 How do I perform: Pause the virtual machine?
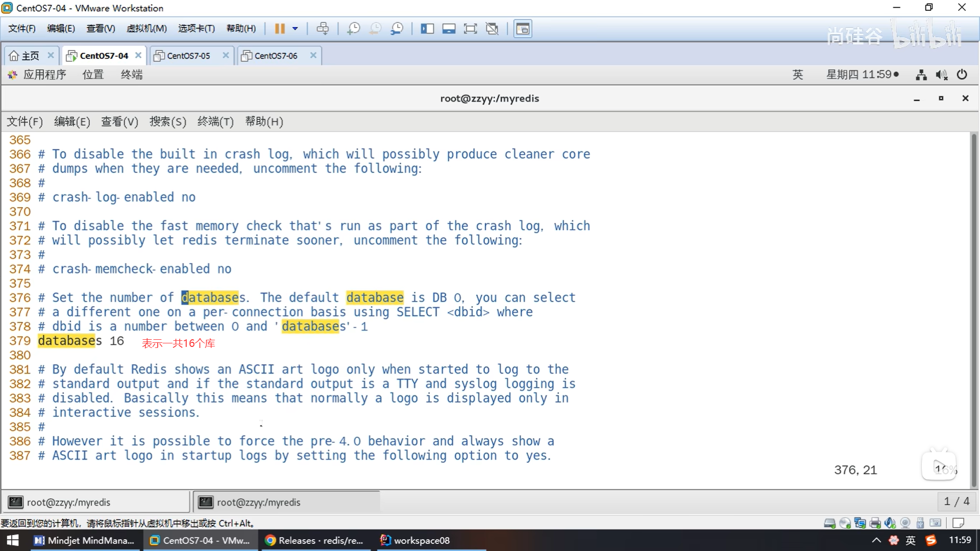(x=279, y=29)
